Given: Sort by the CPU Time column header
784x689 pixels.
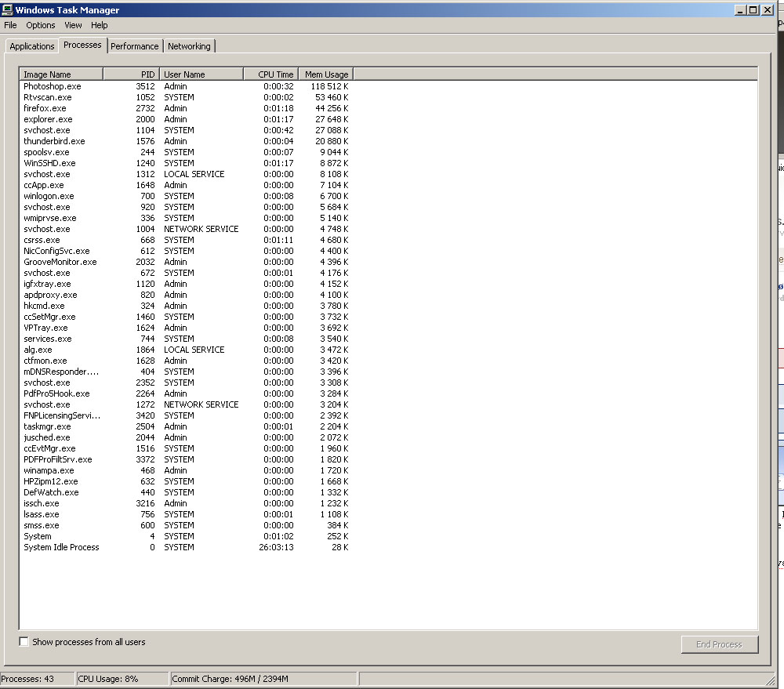Looking at the screenshot, I should [271, 74].
